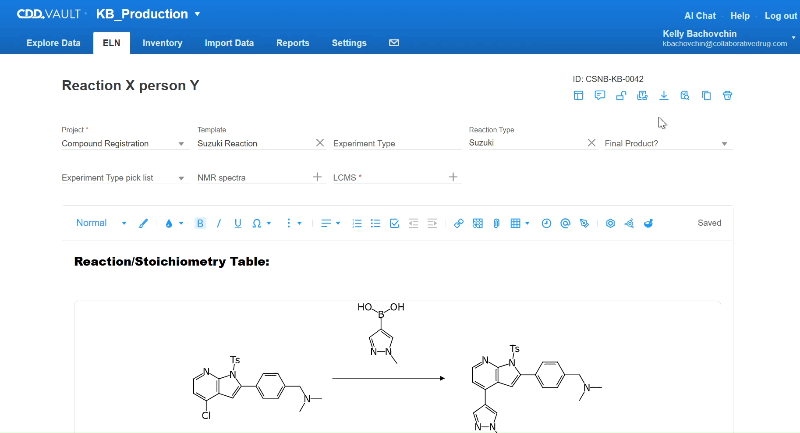The width and height of the screenshot is (800, 433).
Task: Toggle bold formatting in editor toolbar
Action: (200, 223)
